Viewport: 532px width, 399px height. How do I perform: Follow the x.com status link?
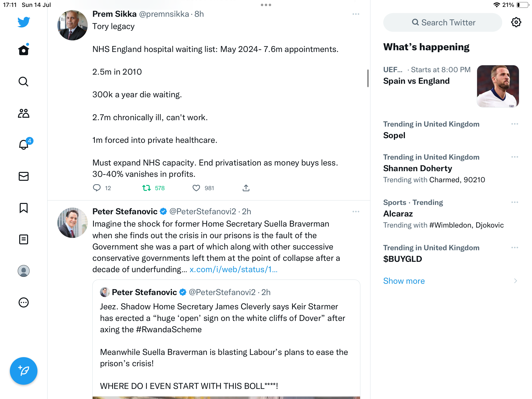[233, 270]
